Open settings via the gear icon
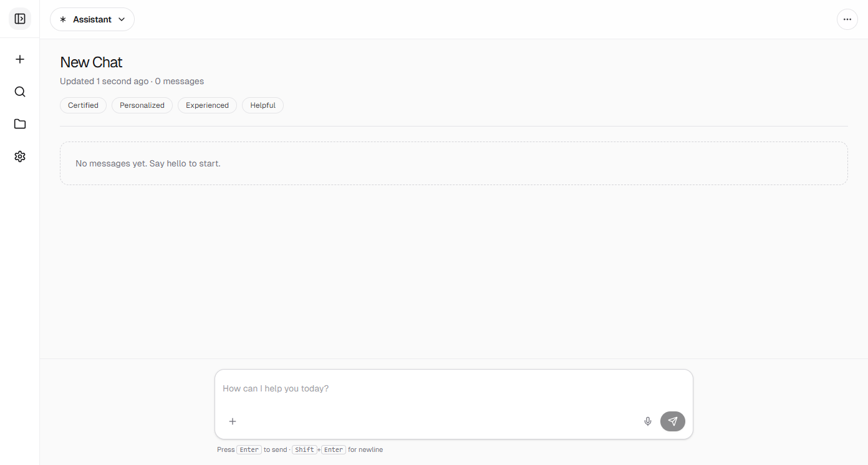This screenshot has width=868, height=465. point(20,156)
